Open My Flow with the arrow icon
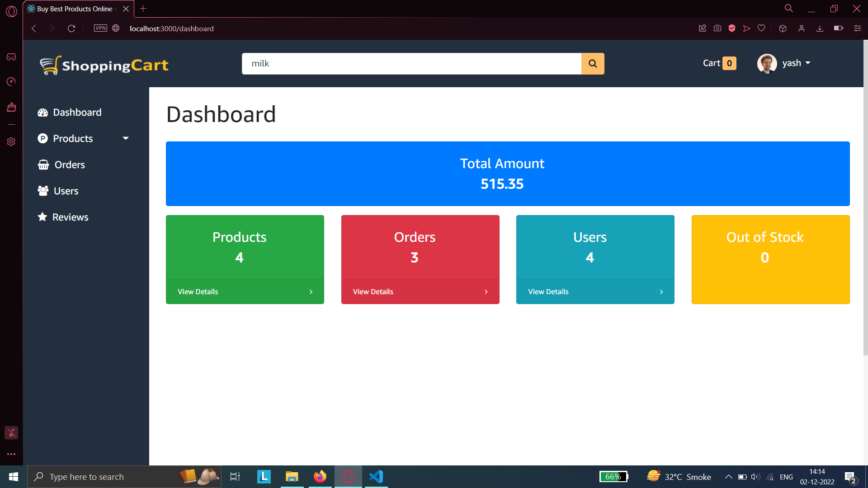 [x=746, y=28]
